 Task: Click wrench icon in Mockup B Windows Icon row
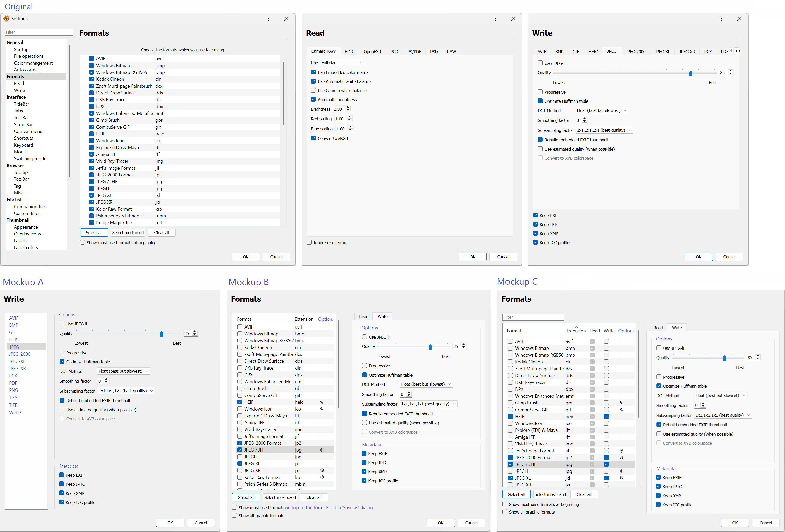[x=322, y=409]
